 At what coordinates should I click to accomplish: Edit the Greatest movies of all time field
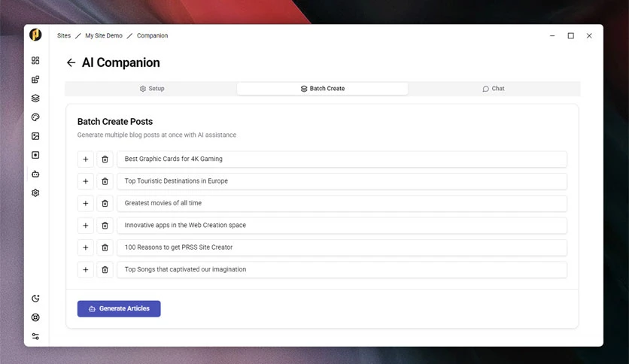pyautogui.click(x=342, y=203)
